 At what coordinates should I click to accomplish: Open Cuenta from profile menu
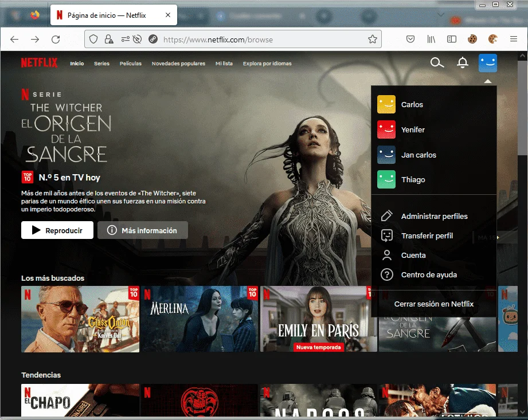tap(413, 255)
